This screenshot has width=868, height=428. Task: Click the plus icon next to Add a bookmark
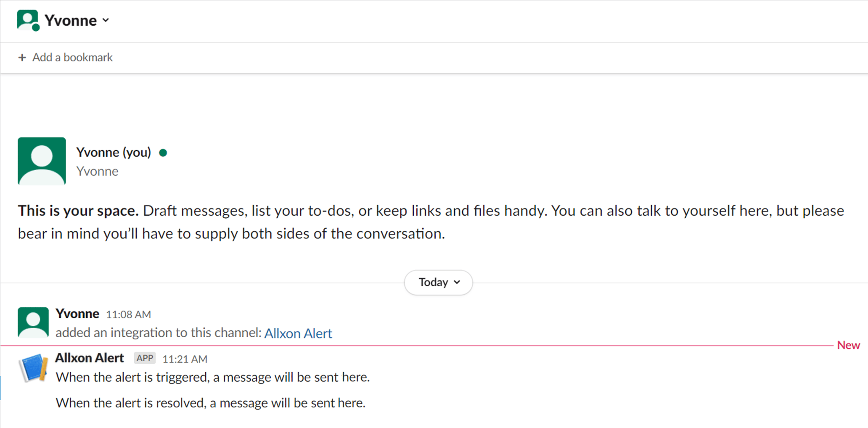coord(22,57)
